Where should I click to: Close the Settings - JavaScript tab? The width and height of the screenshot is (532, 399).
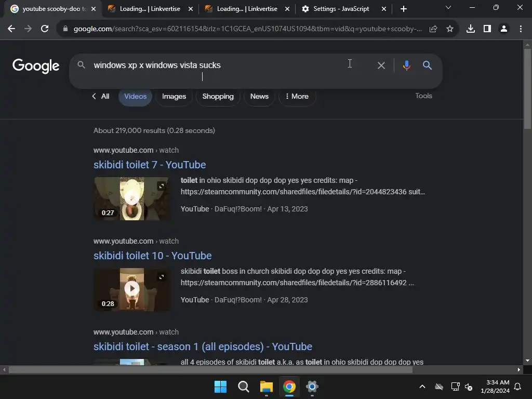click(x=384, y=9)
